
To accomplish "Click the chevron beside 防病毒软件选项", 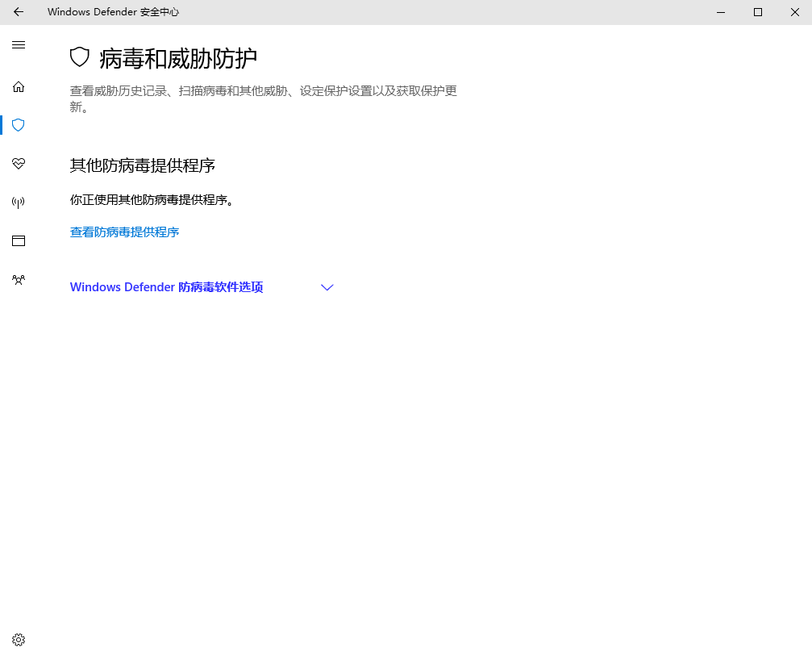I will [327, 287].
